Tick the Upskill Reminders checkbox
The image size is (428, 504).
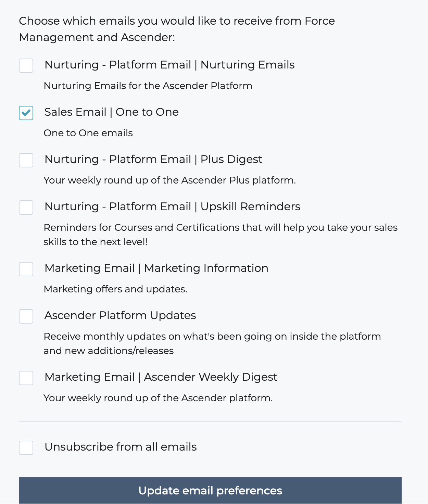(x=26, y=207)
